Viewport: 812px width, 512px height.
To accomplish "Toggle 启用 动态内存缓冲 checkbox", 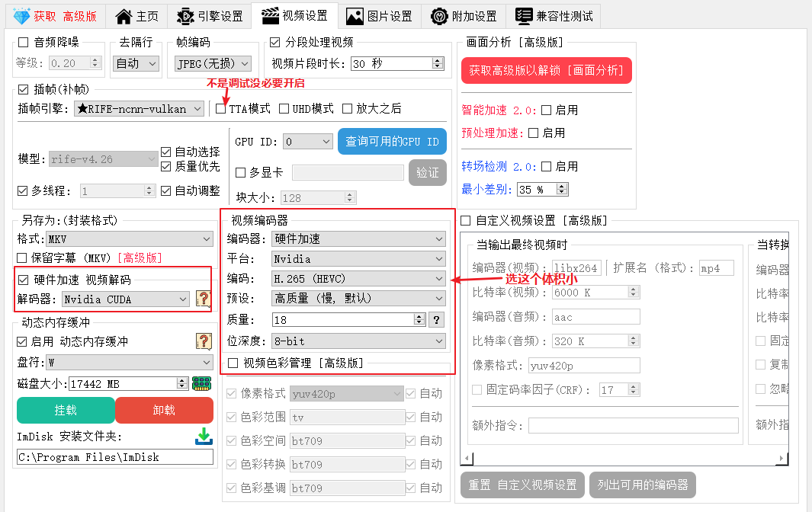I will [22, 341].
